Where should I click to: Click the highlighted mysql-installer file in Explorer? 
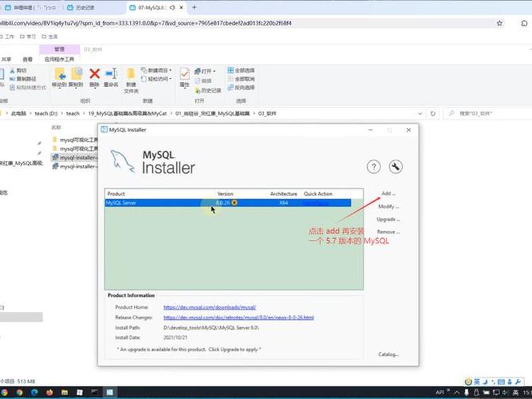pos(74,158)
